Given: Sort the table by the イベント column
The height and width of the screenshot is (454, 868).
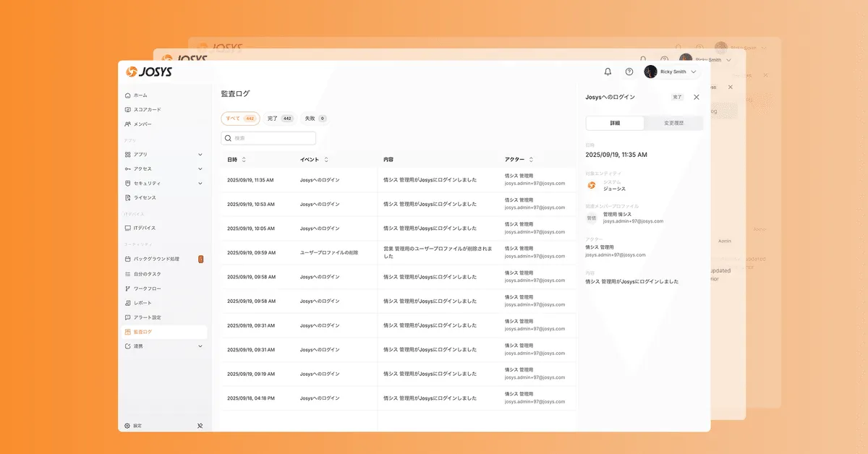Looking at the screenshot, I should click(x=326, y=160).
